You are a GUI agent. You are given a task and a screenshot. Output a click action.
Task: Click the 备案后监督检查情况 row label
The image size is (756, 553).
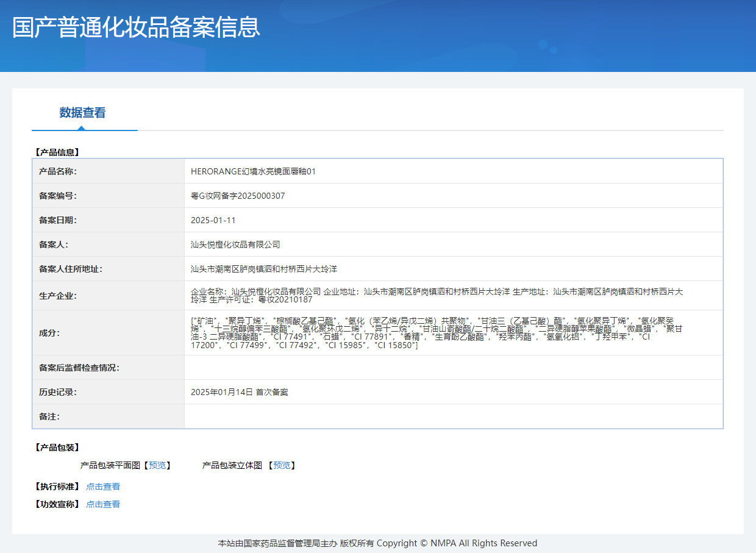[79, 368]
